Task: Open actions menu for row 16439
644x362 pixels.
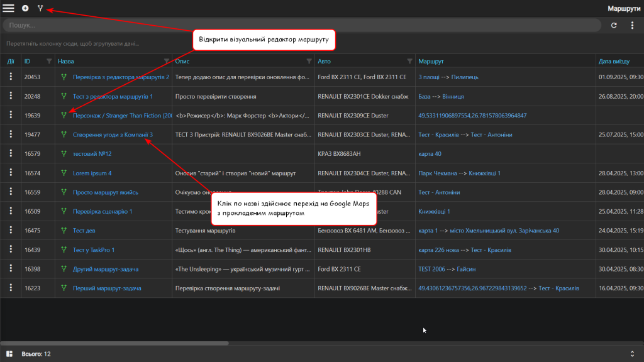Action: coord(11,250)
